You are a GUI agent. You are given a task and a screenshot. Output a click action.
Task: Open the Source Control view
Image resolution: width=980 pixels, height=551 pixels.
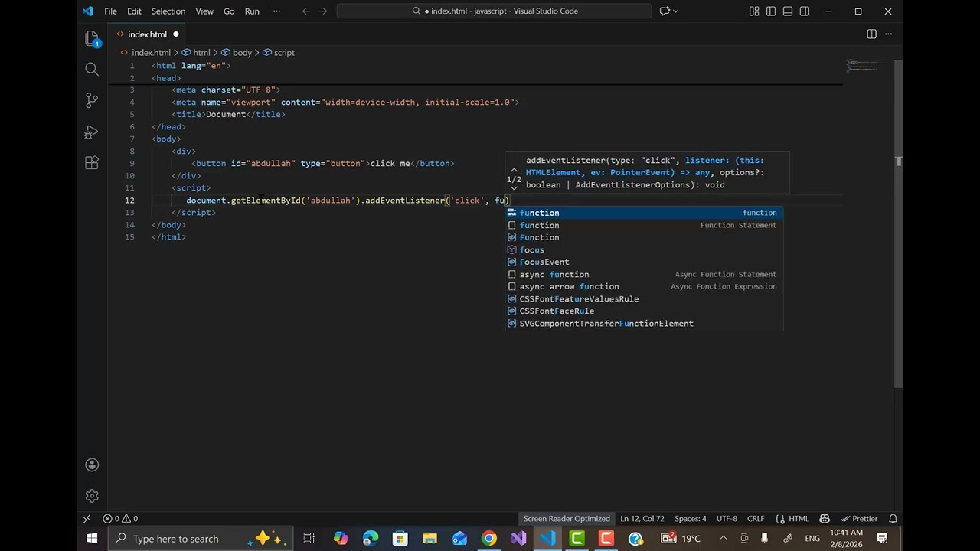[92, 100]
